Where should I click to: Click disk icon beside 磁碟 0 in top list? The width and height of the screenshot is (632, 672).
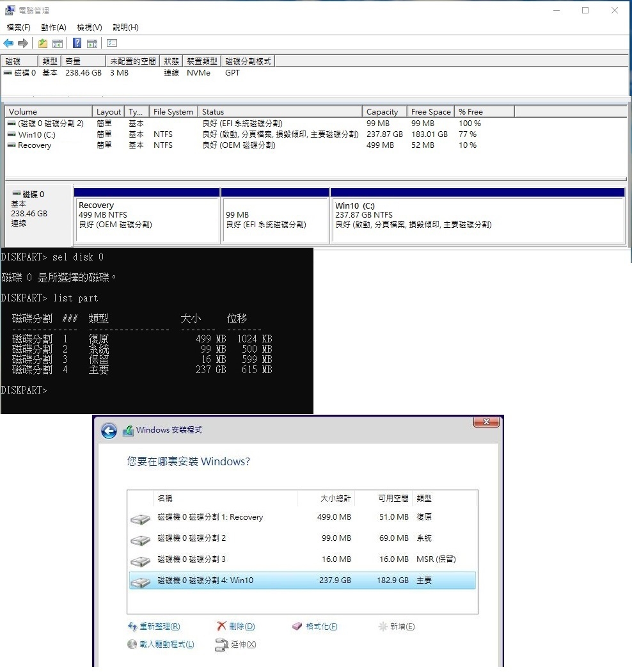point(8,73)
